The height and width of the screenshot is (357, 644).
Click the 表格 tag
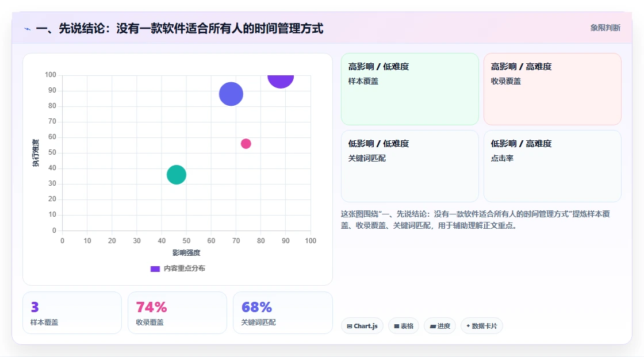404,326
